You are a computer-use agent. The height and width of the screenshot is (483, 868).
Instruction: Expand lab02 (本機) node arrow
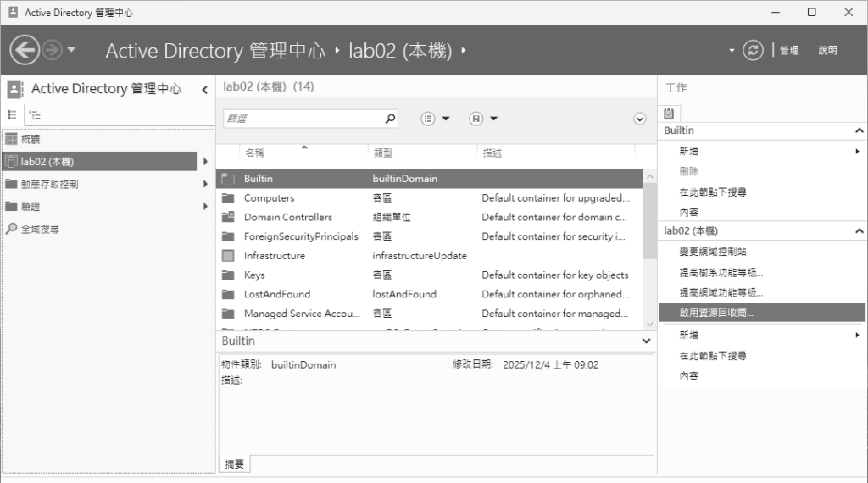[x=205, y=162]
